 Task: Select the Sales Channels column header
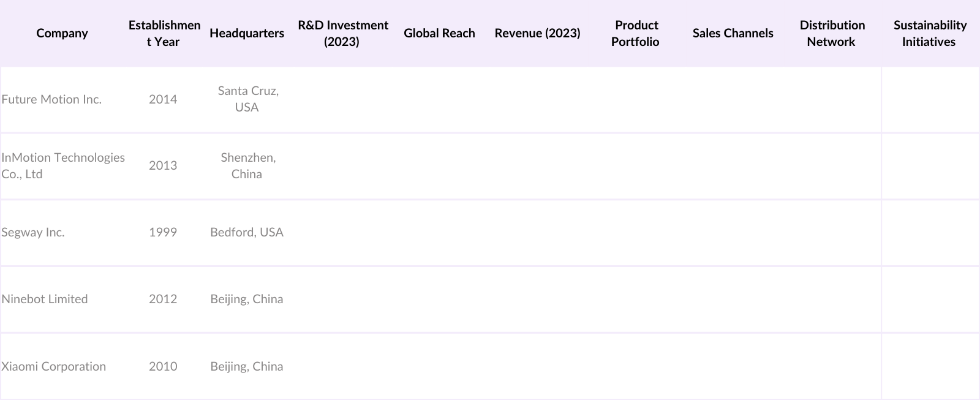[x=733, y=33]
